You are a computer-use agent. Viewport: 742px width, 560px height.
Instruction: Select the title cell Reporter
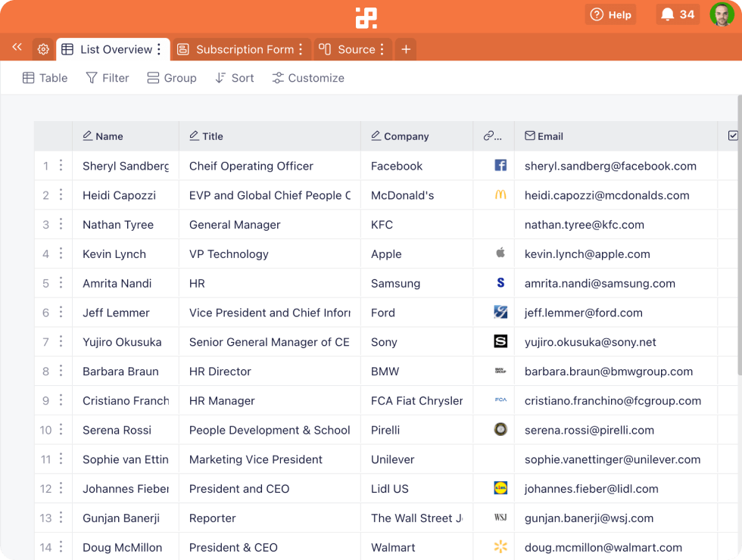pyautogui.click(x=270, y=518)
